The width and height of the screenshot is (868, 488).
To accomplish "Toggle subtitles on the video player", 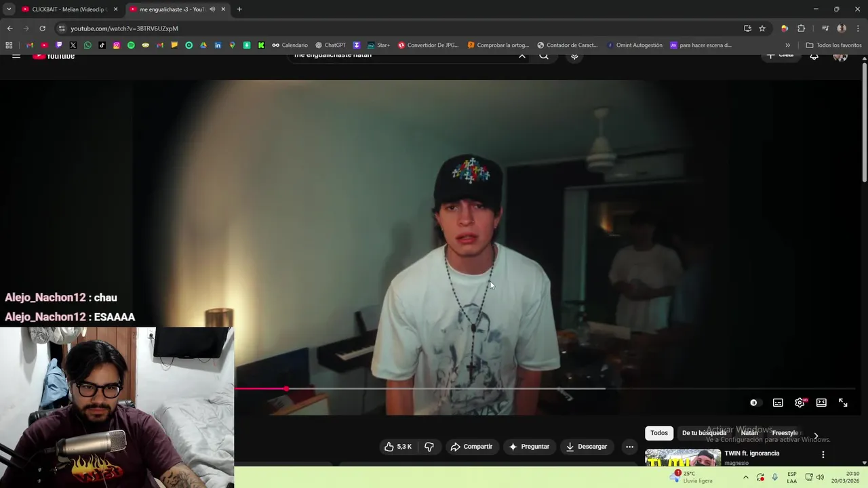I will tap(778, 403).
